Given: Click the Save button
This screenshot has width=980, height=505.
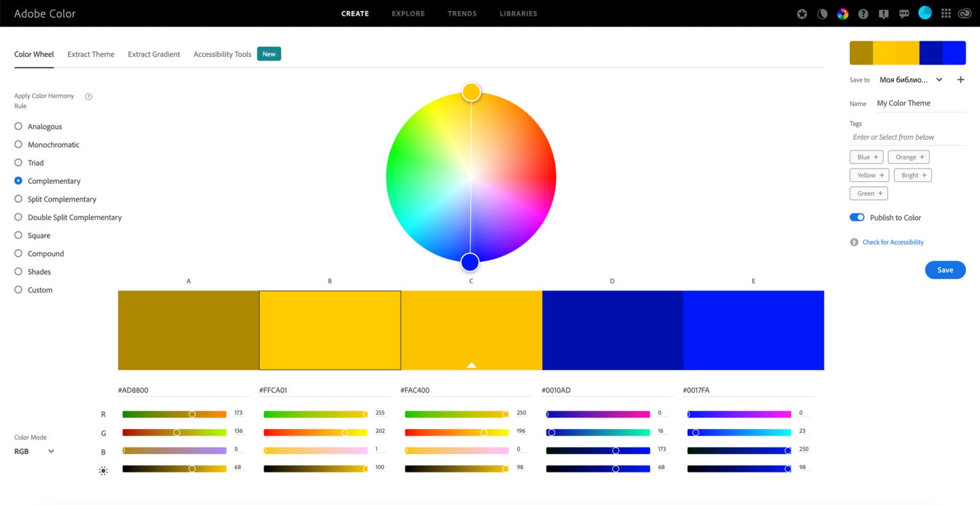Looking at the screenshot, I should pyautogui.click(x=945, y=270).
